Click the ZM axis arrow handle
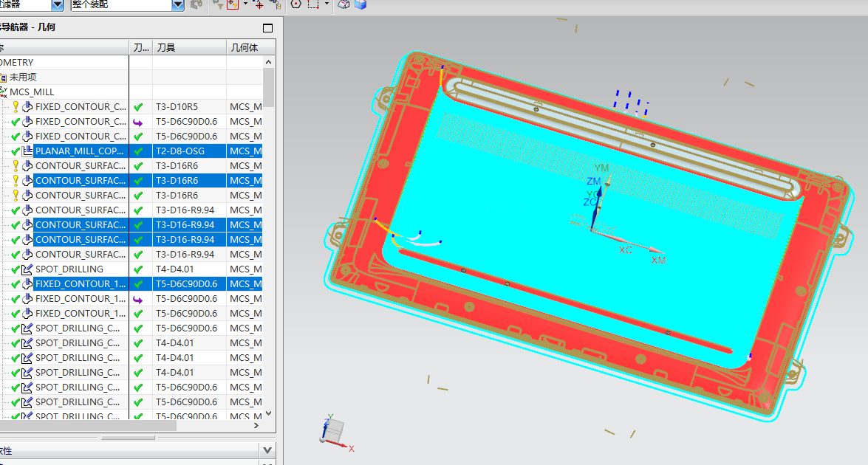868x465 pixels. click(x=598, y=193)
